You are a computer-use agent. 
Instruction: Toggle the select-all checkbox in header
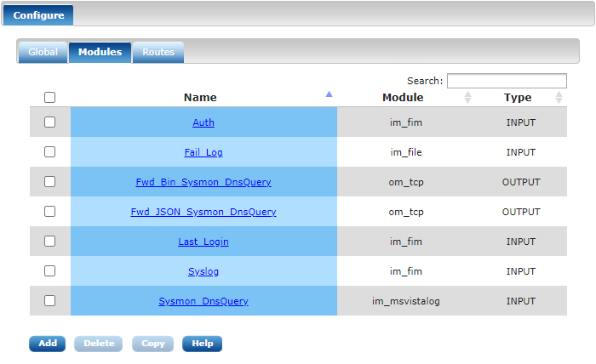pyautogui.click(x=50, y=98)
